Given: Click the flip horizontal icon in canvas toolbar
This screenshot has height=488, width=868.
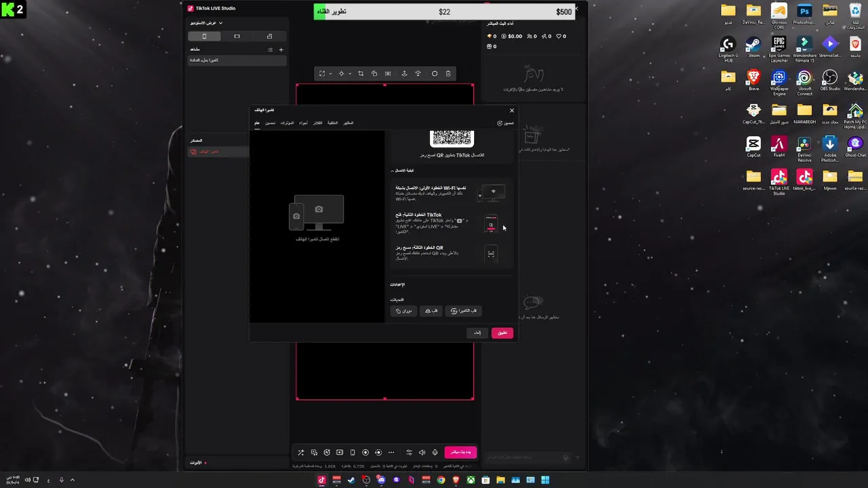Looking at the screenshot, I should click(x=388, y=73).
